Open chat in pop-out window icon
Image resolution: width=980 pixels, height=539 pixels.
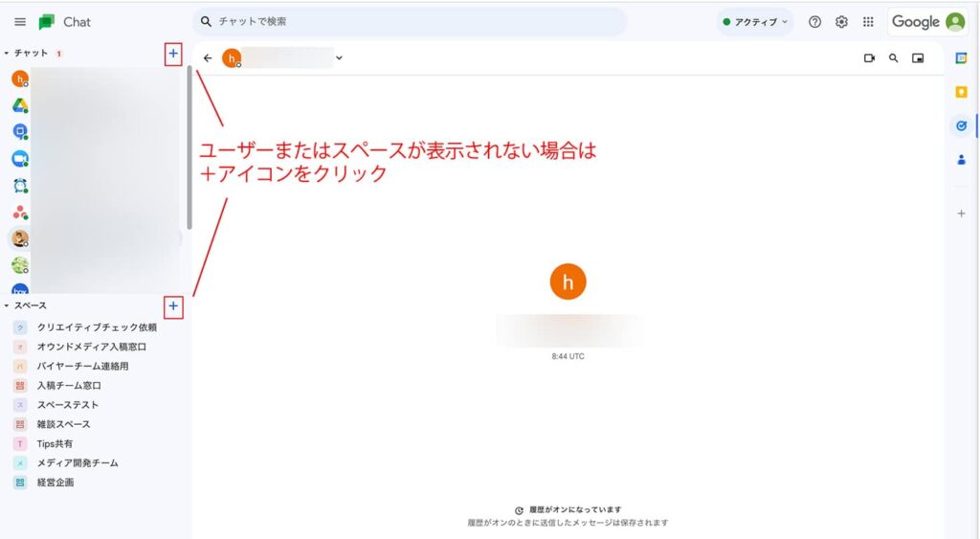pos(918,58)
